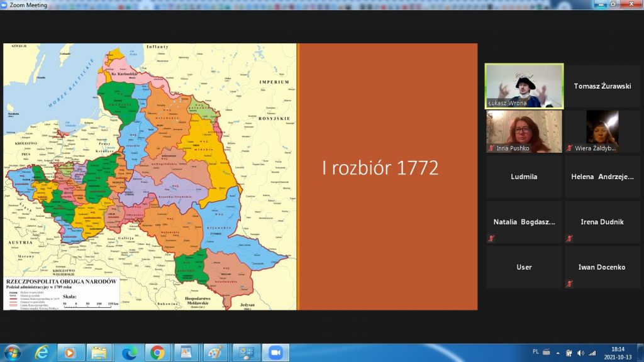Expand hidden system tray icons arrow
The image size is (644, 362).
pyautogui.click(x=558, y=353)
